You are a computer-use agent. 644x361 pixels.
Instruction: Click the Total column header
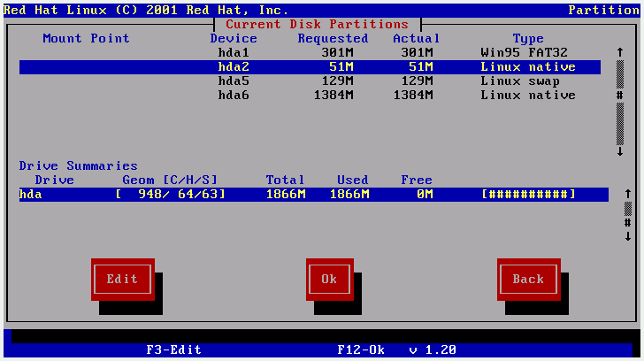coord(286,180)
